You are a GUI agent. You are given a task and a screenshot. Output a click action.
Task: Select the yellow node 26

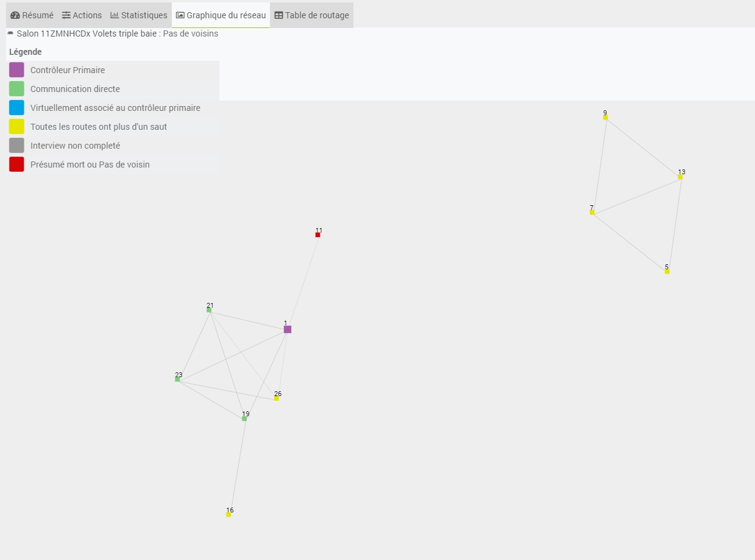(276, 399)
